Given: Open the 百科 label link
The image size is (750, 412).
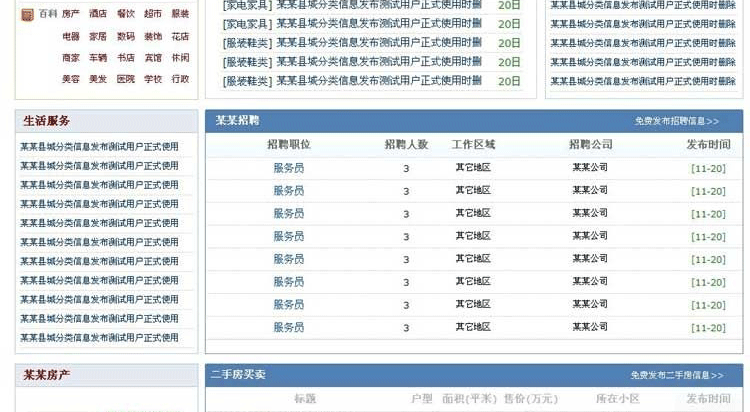Looking at the screenshot, I should [x=48, y=14].
